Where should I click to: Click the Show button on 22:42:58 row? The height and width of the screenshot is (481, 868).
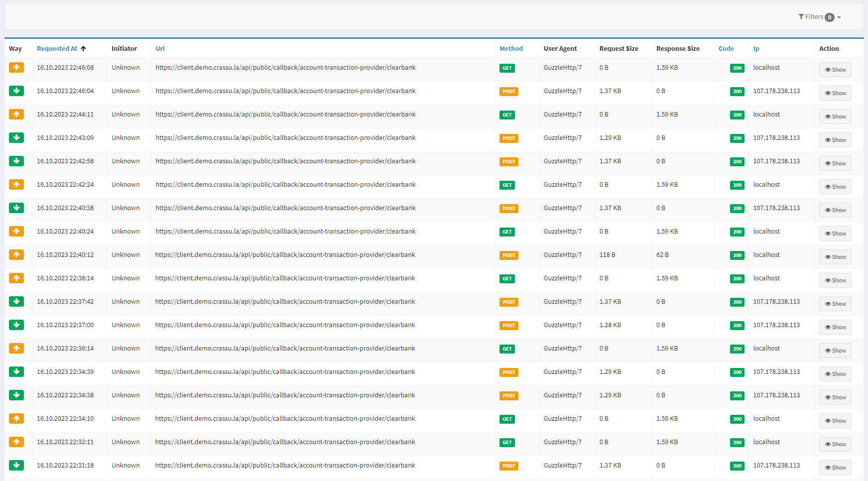[x=835, y=163]
